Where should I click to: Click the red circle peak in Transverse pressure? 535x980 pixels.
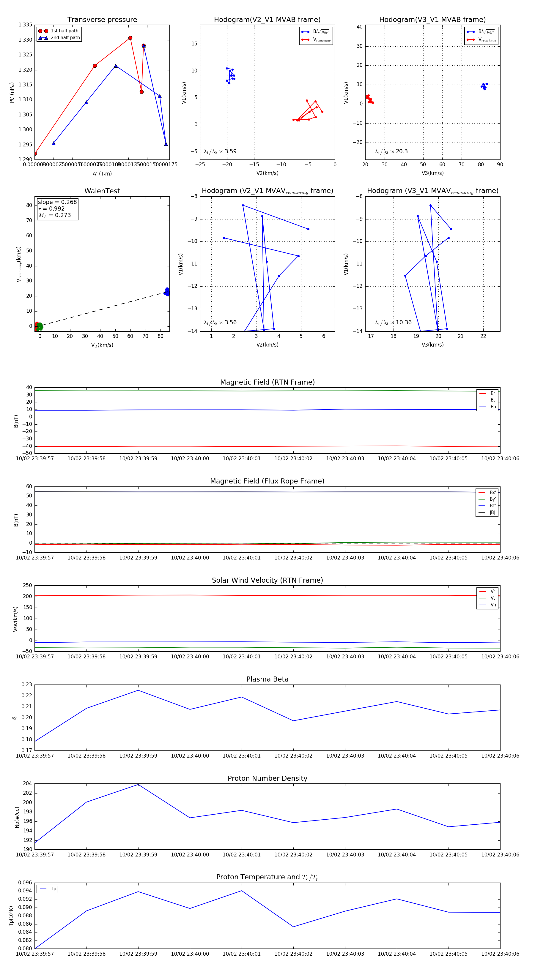pyautogui.click(x=130, y=38)
